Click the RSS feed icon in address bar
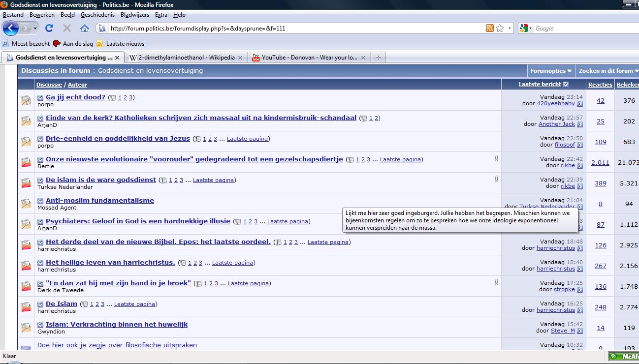Image resolution: width=639 pixels, height=364 pixels. coord(489,28)
